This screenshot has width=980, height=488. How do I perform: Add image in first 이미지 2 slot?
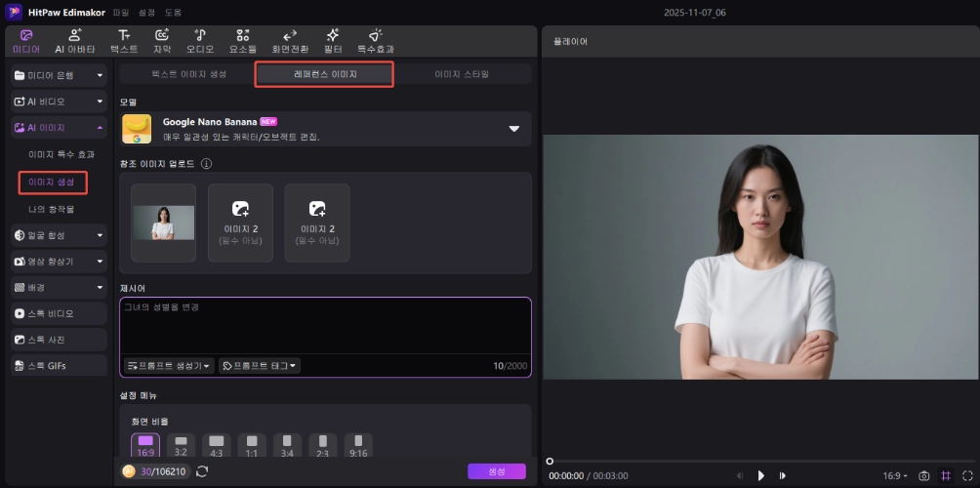point(241,224)
